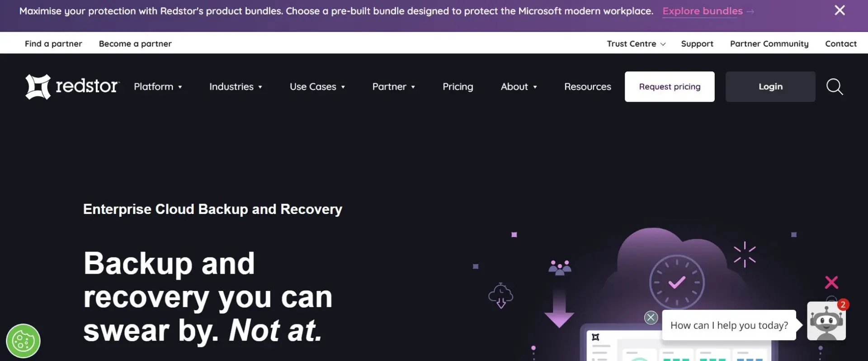Image resolution: width=868 pixels, height=361 pixels.
Task: Expand the About menu
Action: 519,86
